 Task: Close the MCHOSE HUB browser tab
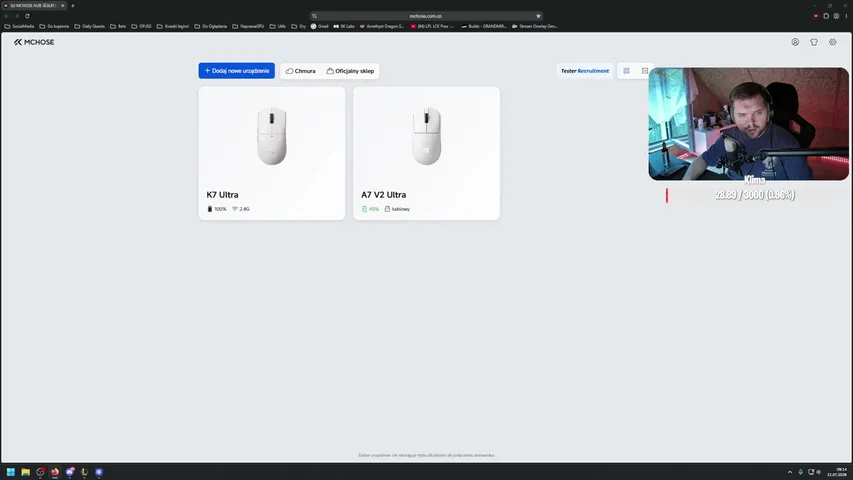(62, 5)
